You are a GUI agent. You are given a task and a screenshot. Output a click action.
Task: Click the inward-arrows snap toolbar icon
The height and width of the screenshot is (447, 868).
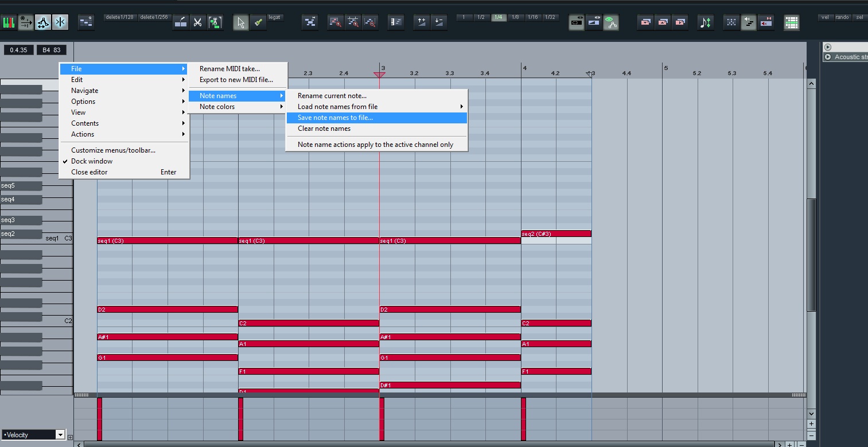click(60, 22)
